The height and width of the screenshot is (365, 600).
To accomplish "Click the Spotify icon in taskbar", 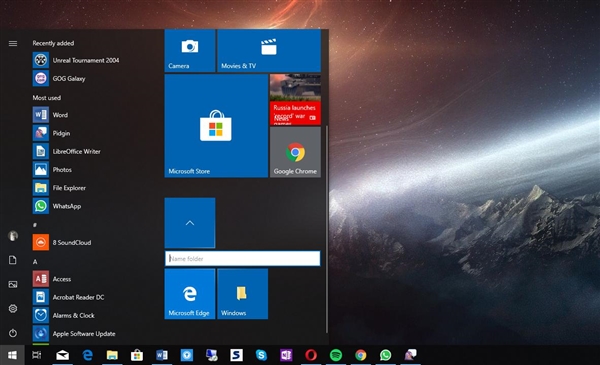I will click(336, 355).
